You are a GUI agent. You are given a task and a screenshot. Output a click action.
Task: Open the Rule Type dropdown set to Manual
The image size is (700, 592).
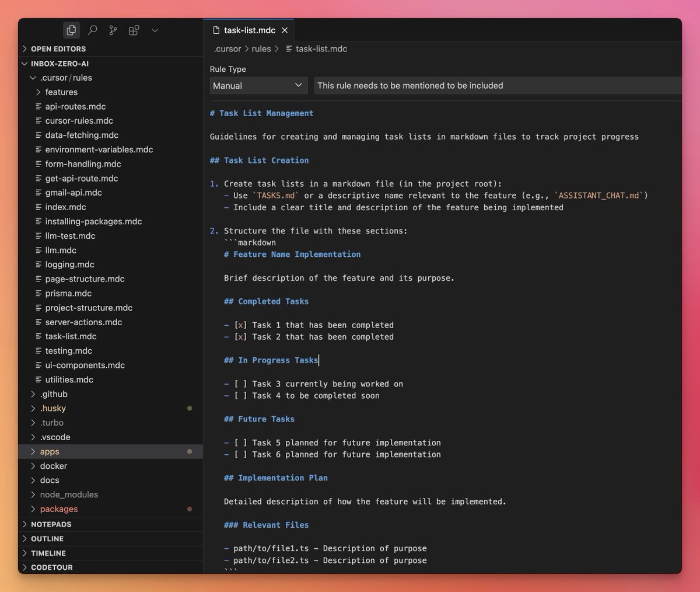pyautogui.click(x=258, y=85)
